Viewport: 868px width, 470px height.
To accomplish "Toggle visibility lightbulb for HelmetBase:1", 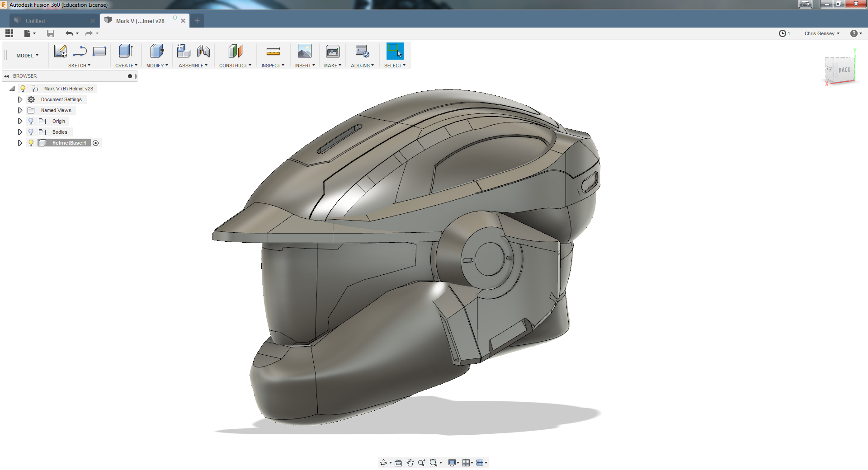I will pos(31,143).
